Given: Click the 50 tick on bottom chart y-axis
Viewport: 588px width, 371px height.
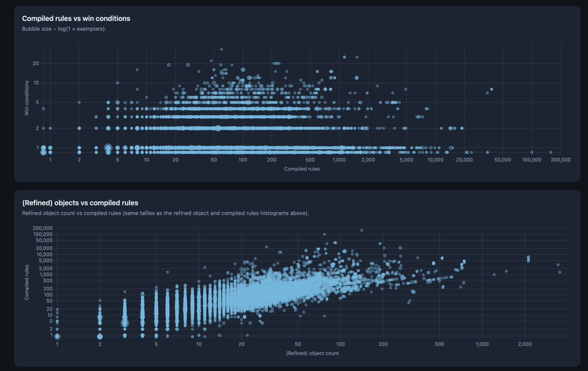Looking at the screenshot, I should click(x=49, y=301).
